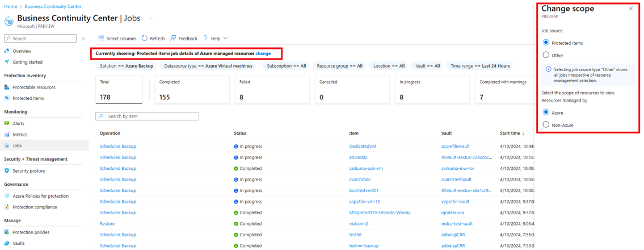Image resolution: width=644 pixels, height=250 pixels.
Task: Click the info icon in Change scope
Action: [x=548, y=69]
